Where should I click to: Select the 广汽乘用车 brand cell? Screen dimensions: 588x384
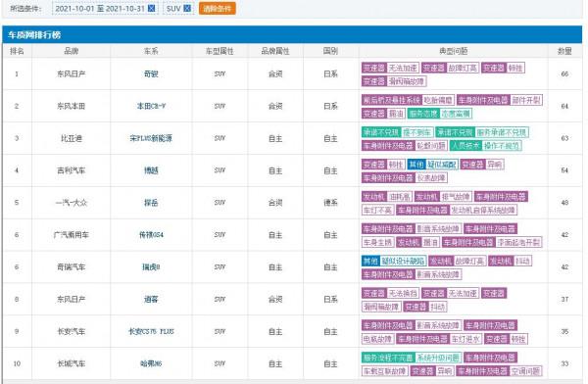pos(72,235)
